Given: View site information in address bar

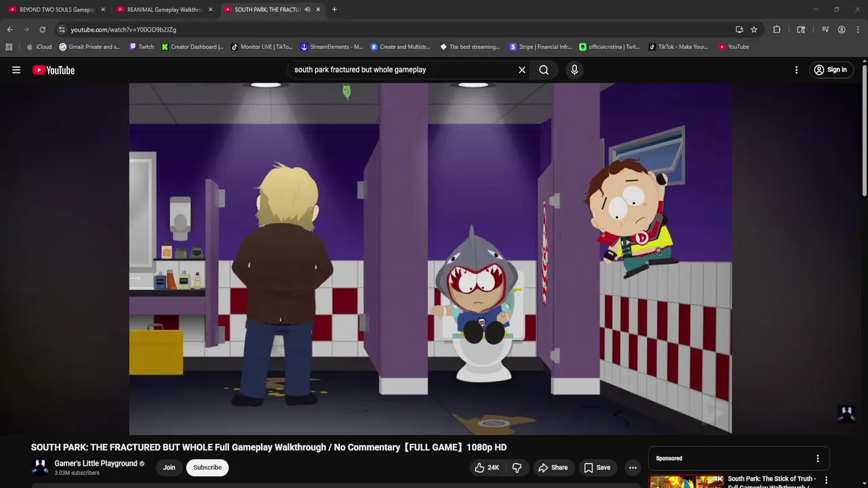Looking at the screenshot, I should coord(62,30).
